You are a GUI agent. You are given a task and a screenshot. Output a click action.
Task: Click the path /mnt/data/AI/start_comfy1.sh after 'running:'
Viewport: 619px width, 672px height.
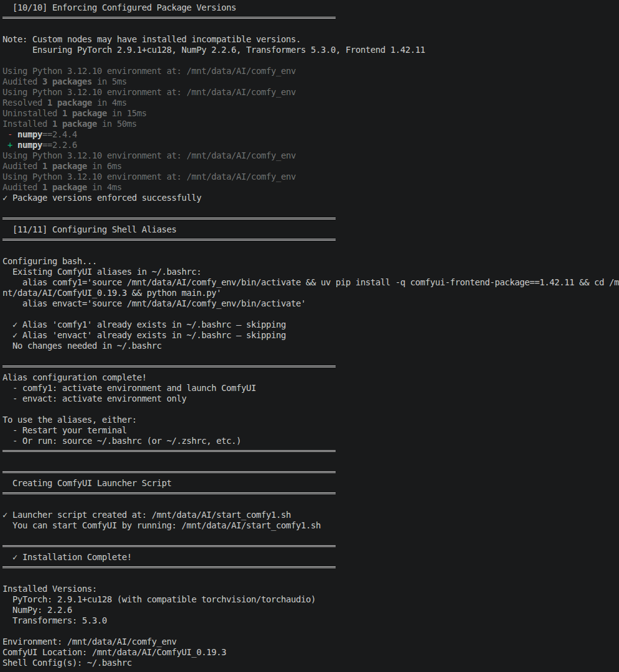251,526
